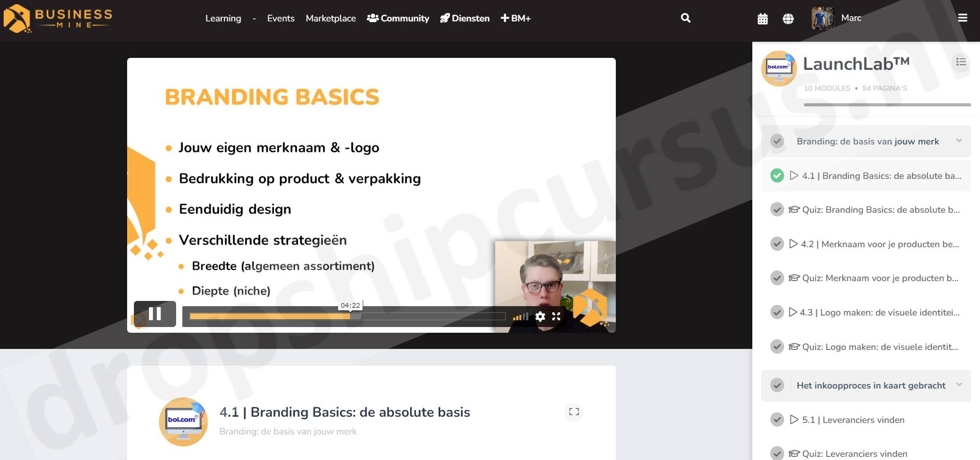Open the hamburger menu icon

pyautogui.click(x=962, y=18)
